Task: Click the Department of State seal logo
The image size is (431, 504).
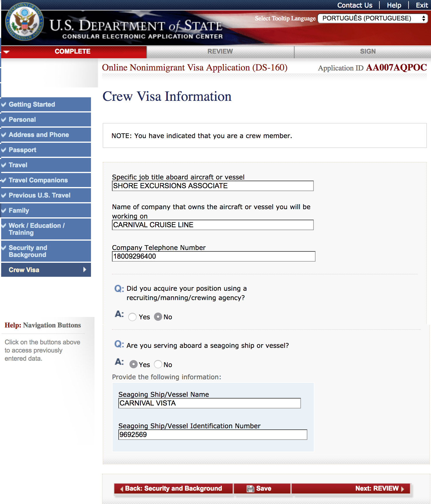Action: 24,22
